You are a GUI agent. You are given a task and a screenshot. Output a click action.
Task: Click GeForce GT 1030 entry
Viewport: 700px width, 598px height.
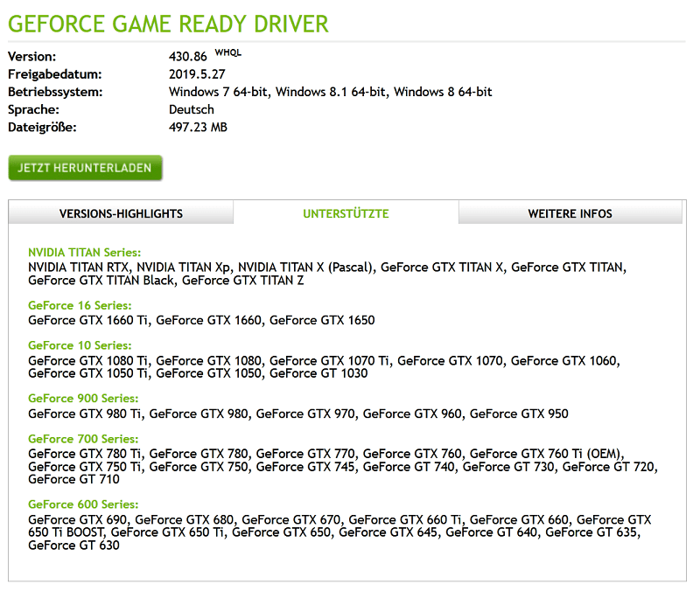(318, 373)
